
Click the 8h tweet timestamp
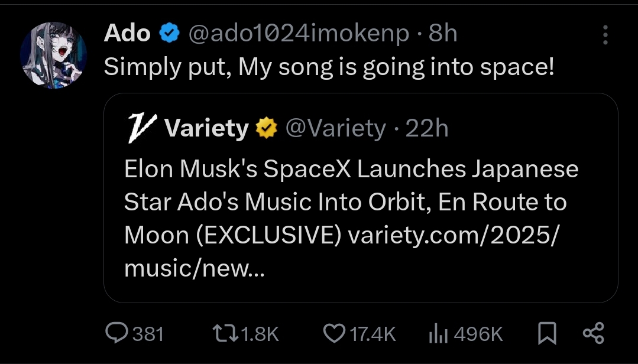coord(442,34)
